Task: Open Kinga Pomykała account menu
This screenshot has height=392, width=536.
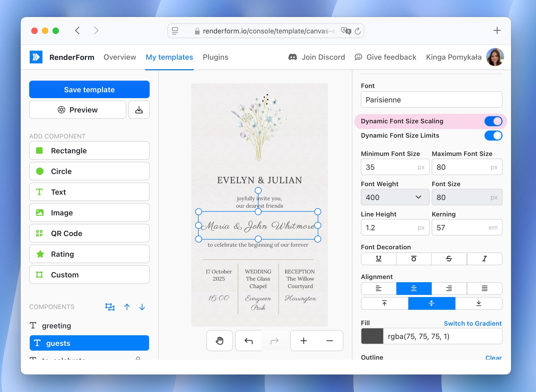Action: click(x=454, y=57)
